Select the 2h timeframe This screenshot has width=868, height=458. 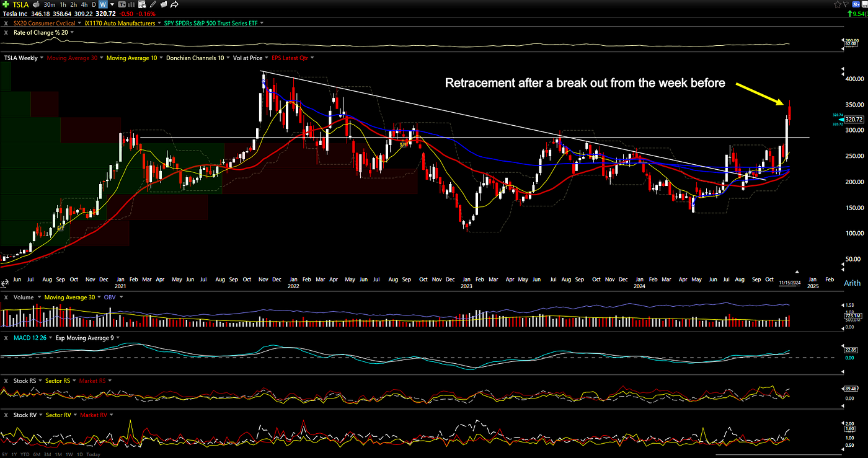coord(73,4)
